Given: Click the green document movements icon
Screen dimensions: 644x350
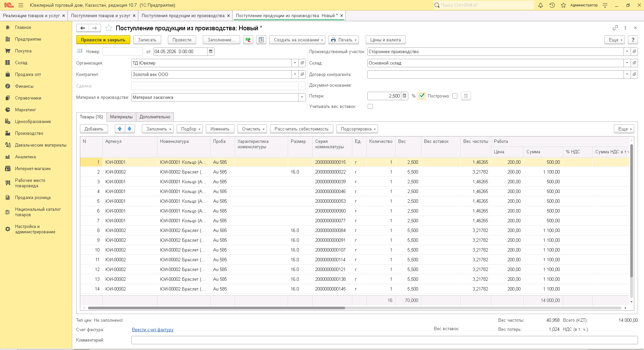Looking at the screenshot, I should (x=248, y=40).
